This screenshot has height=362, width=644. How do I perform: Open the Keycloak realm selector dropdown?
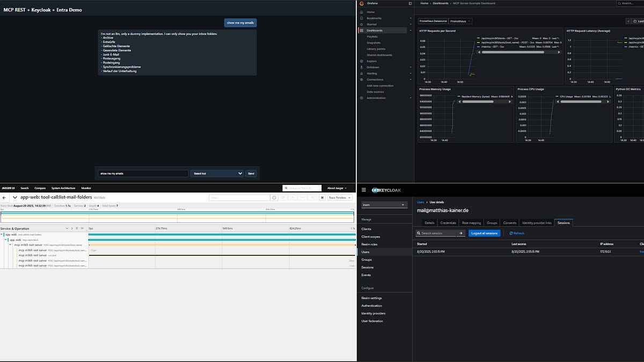[384, 205]
